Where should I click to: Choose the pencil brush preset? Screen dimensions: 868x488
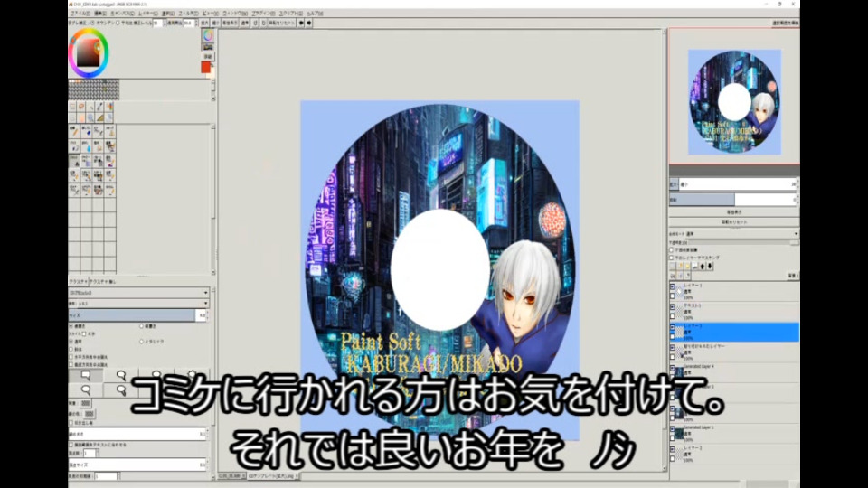coord(73,132)
